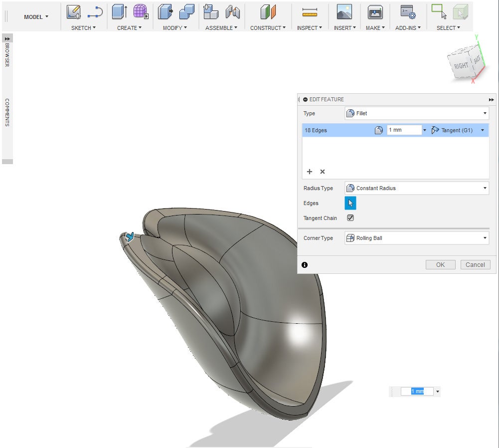Open the Radius Type dropdown

click(416, 188)
